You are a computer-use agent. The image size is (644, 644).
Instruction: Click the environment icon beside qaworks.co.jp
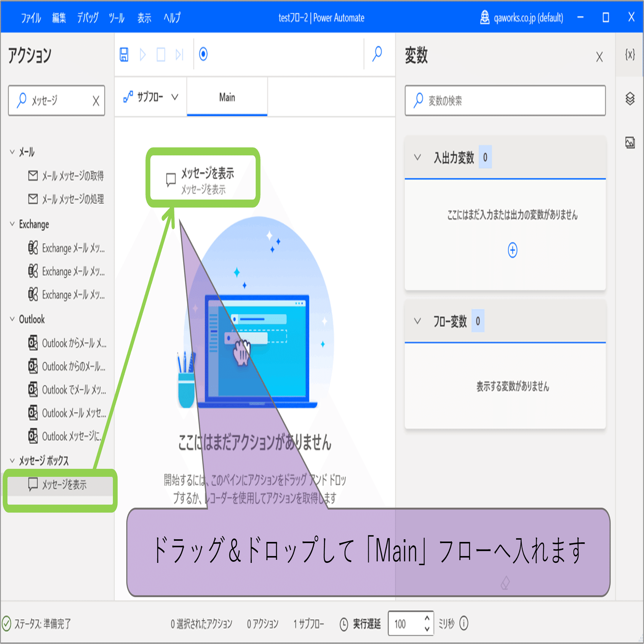pos(484,18)
